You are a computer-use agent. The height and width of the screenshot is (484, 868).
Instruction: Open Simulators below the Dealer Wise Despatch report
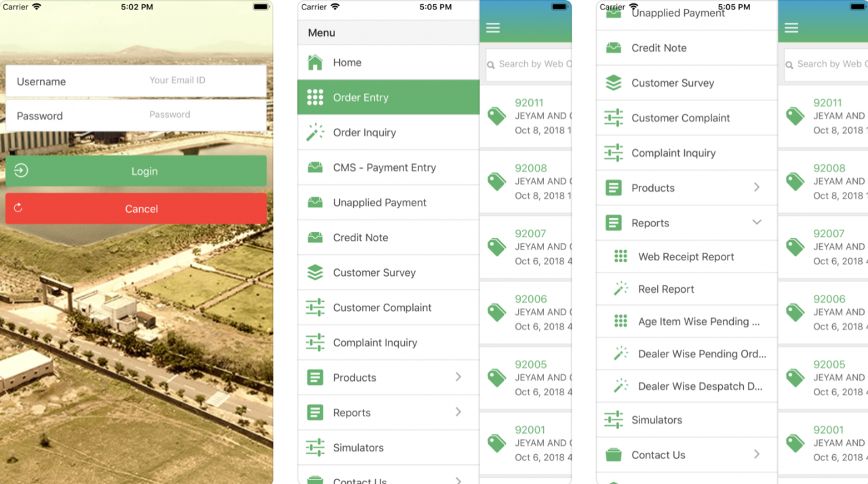pos(656,420)
